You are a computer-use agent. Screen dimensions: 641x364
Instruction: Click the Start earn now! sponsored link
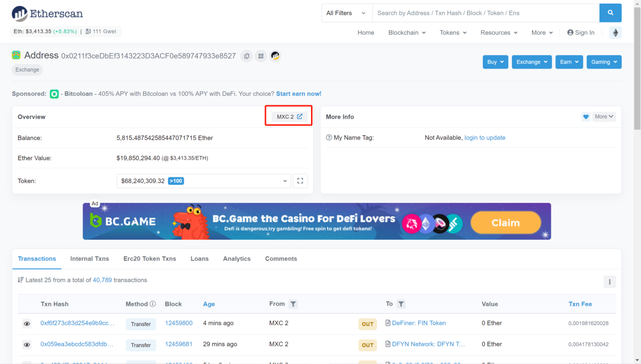pyautogui.click(x=298, y=94)
